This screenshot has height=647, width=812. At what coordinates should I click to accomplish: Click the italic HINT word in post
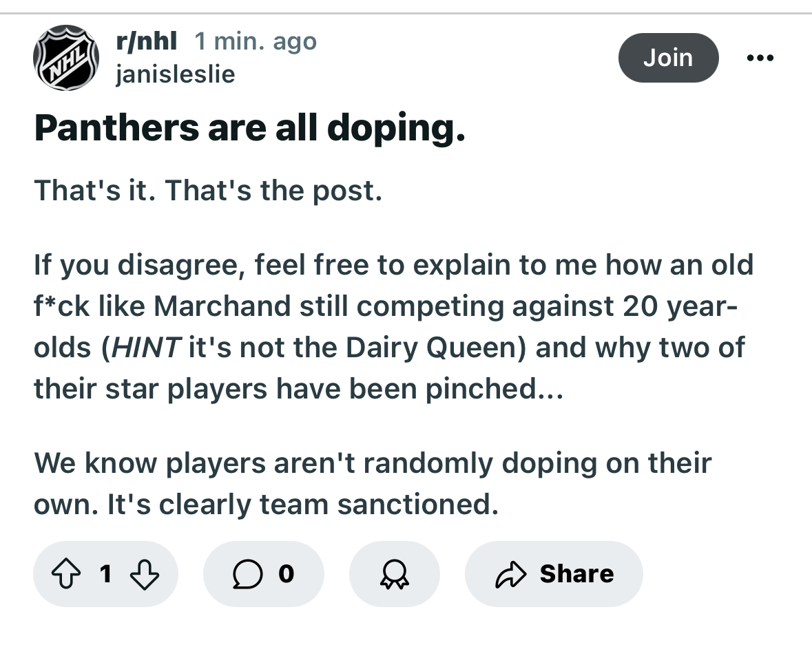pos(146,348)
